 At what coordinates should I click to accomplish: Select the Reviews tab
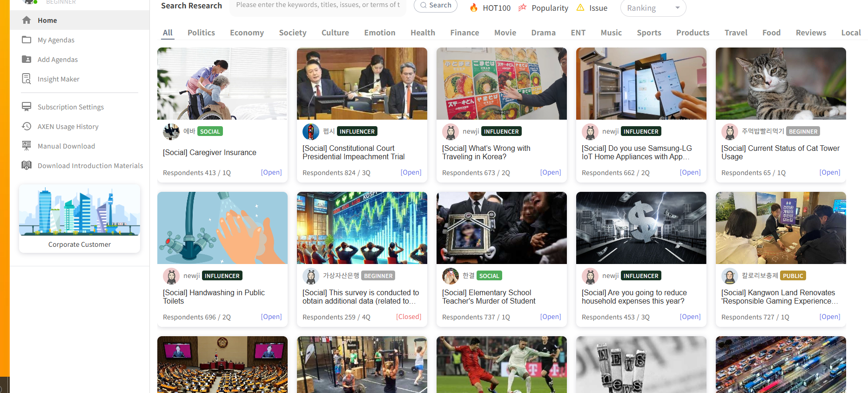pyautogui.click(x=811, y=33)
